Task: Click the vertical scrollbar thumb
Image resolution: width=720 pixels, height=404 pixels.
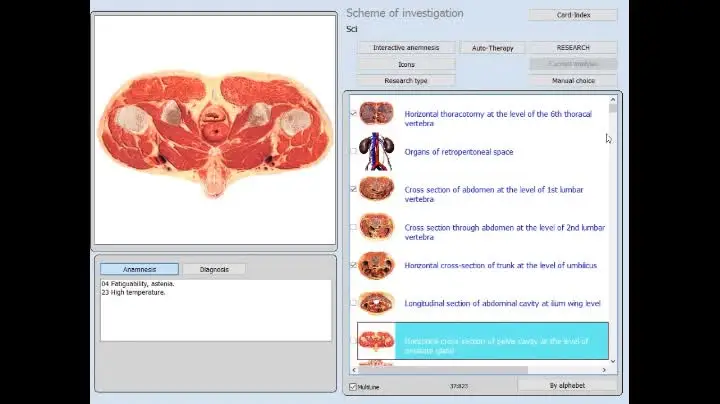Action: (613, 108)
